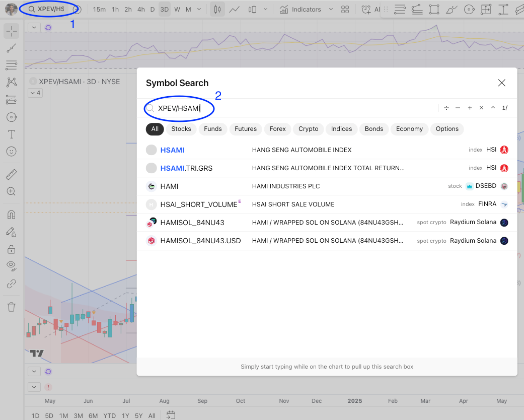This screenshot has width=524, height=420.
Task: Insert the multiply operator in Symbol Search
Action: (481, 108)
